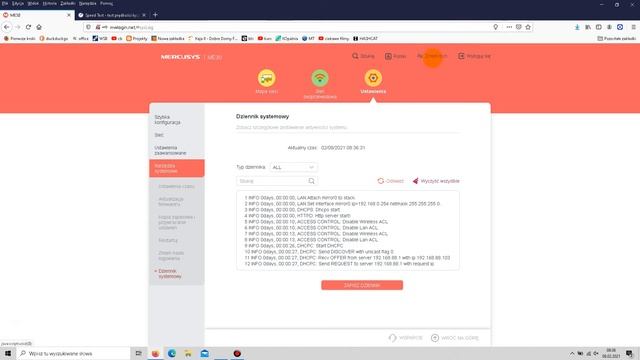Open the page actions three-dots menu
Viewport: 640px width, 360px height.
[509, 27]
